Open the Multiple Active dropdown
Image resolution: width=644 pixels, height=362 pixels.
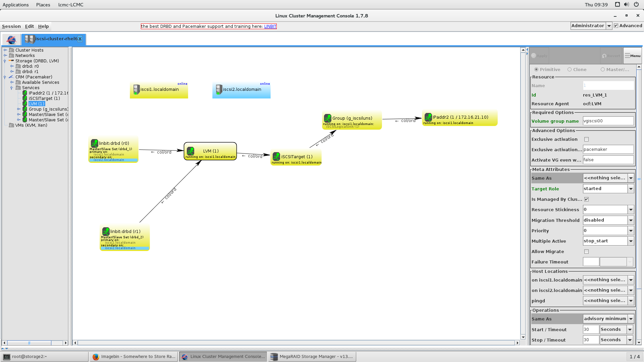coord(631,241)
